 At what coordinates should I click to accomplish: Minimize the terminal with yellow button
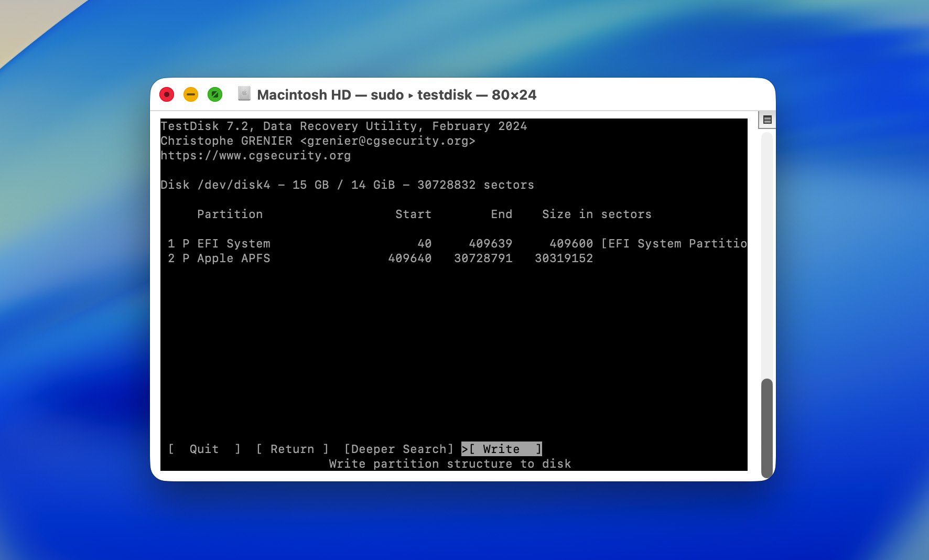click(x=191, y=94)
